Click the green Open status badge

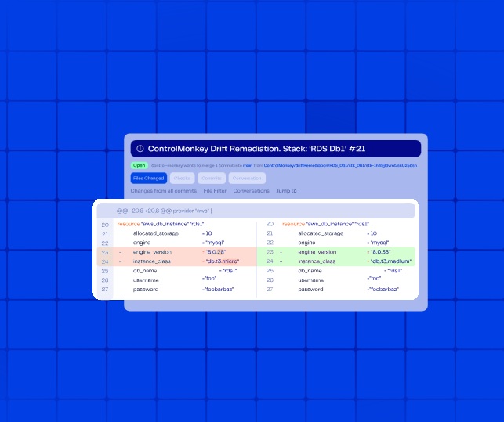point(140,166)
